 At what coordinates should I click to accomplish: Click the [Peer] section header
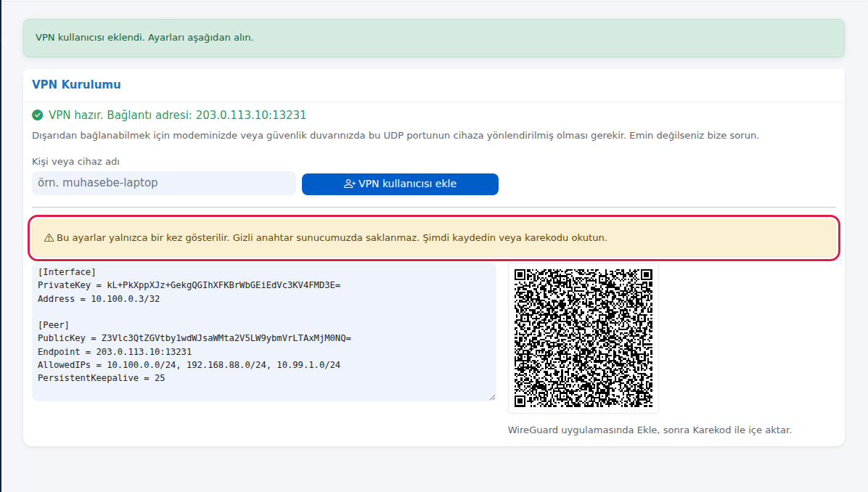(x=54, y=325)
